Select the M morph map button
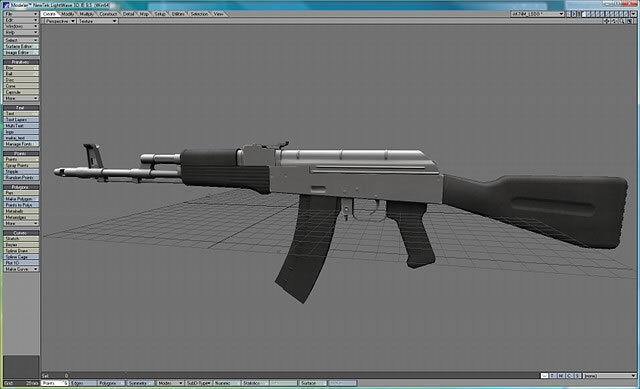Image resolution: width=640 pixels, height=389 pixels. pos(560,376)
